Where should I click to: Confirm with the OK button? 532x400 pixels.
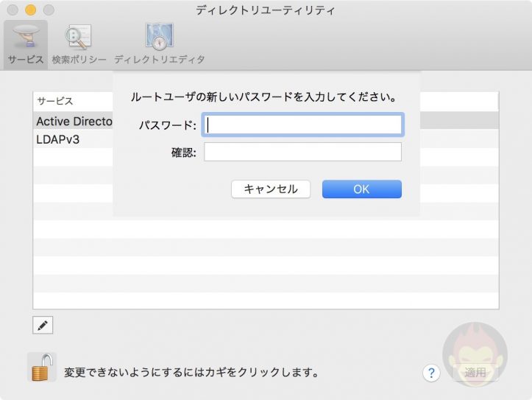pos(362,189)
